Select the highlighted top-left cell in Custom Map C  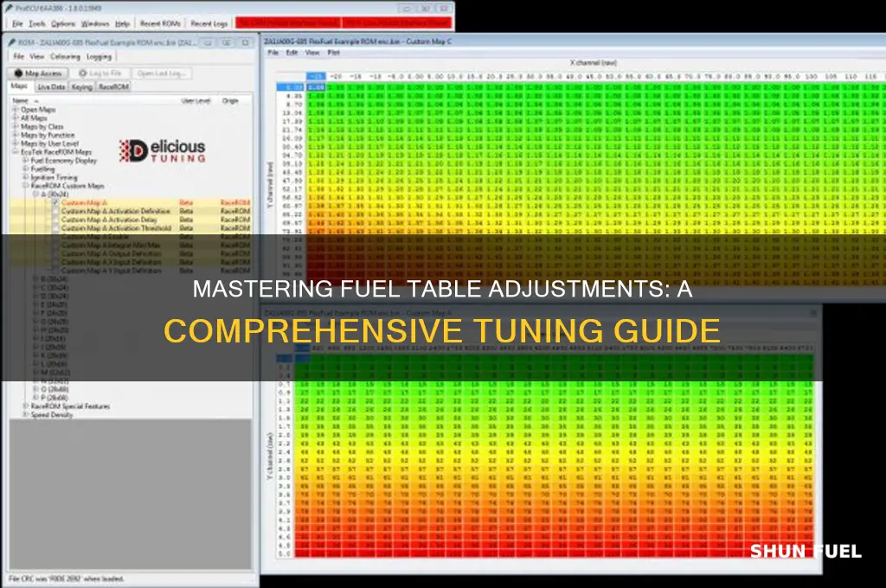click(317, 87)
